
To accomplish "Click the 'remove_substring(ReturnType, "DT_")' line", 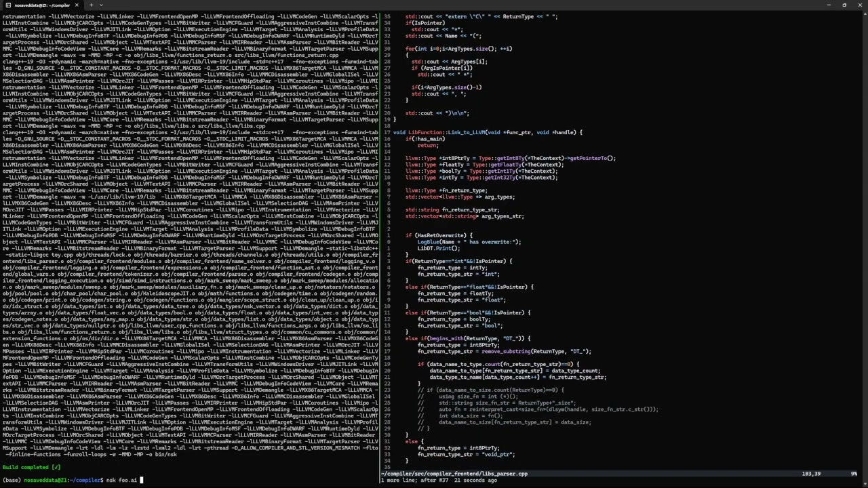I will point(505,351).
